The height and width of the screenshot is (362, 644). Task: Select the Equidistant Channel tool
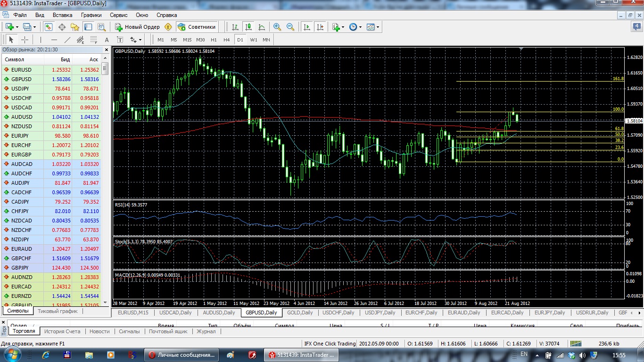pos(81,40)
